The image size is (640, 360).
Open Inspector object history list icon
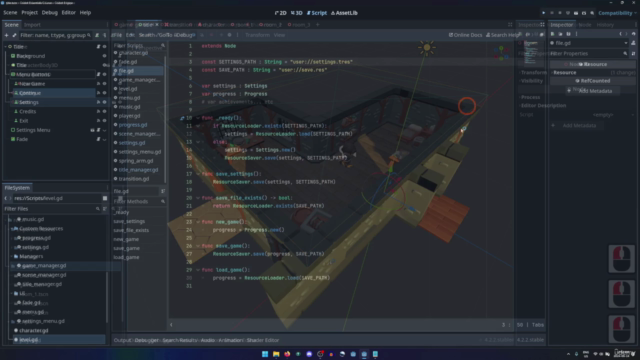pyautogui.click(x=633, y=34)
